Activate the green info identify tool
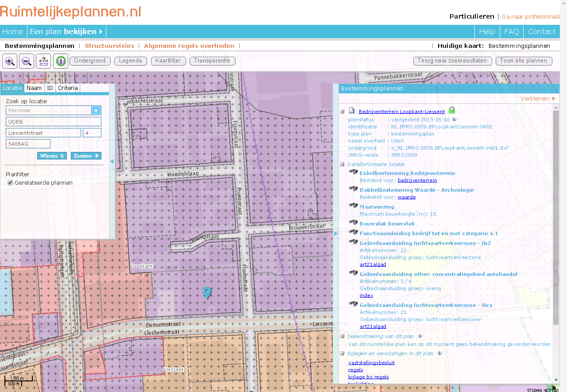Screen dimensions: 567x392 point(61,61)
